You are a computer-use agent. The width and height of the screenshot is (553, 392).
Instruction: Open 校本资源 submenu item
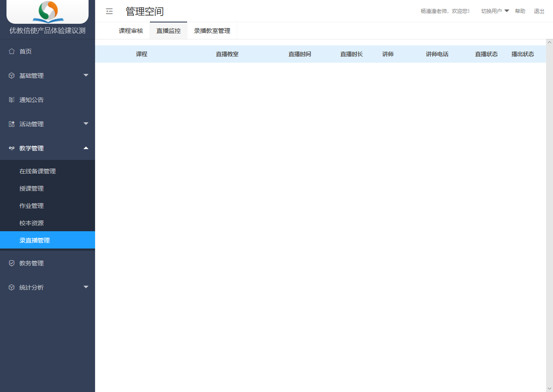(x=48, y=223)
